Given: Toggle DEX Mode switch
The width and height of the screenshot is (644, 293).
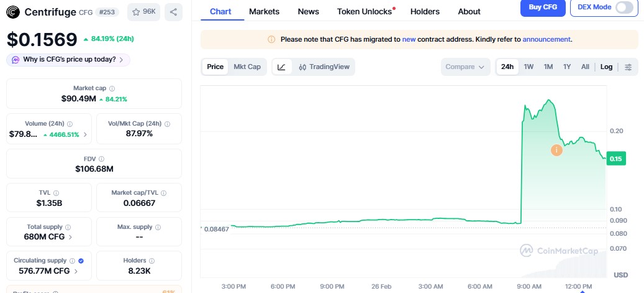Looking at the screenshot, I should tap(624, 7).
